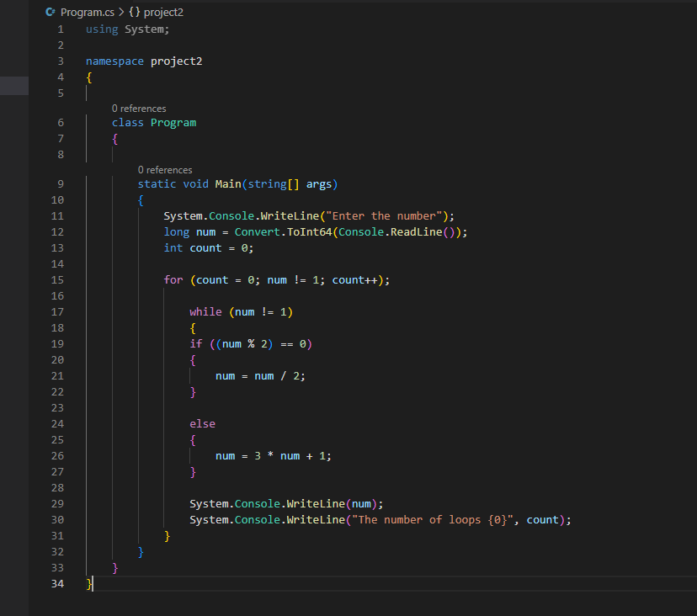This screenshot has width=697, height=616.
Task: Click 'void' keyword on line 9
Action: (196, 184)
